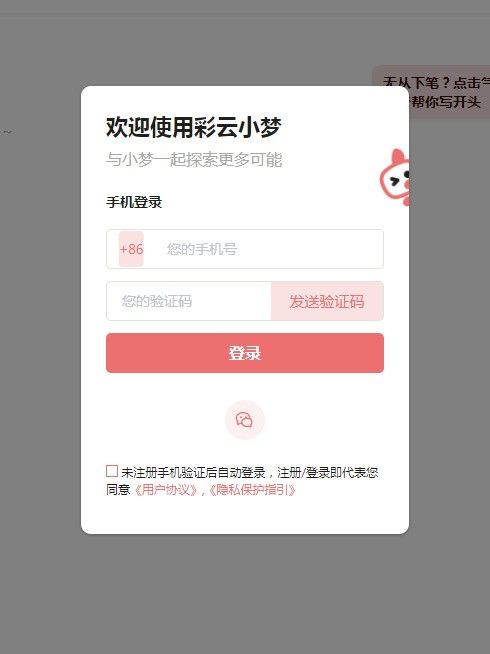Viewport: 490px width, 654px height.
Task: Focus the 您的手机号 phone number field
Action: tap(267, 249)
